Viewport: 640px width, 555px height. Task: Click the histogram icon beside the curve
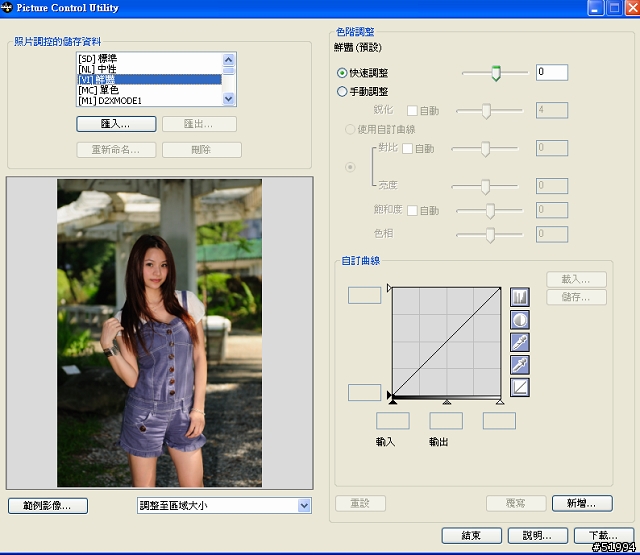tap(520, 297)
